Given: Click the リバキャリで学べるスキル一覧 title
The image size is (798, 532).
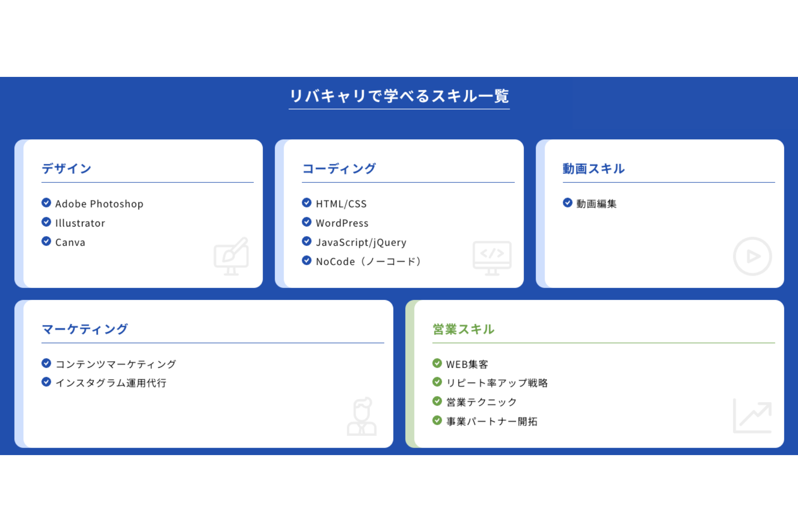Looking at the screenshot, I should pyautogui.click(x=399, y=96).
